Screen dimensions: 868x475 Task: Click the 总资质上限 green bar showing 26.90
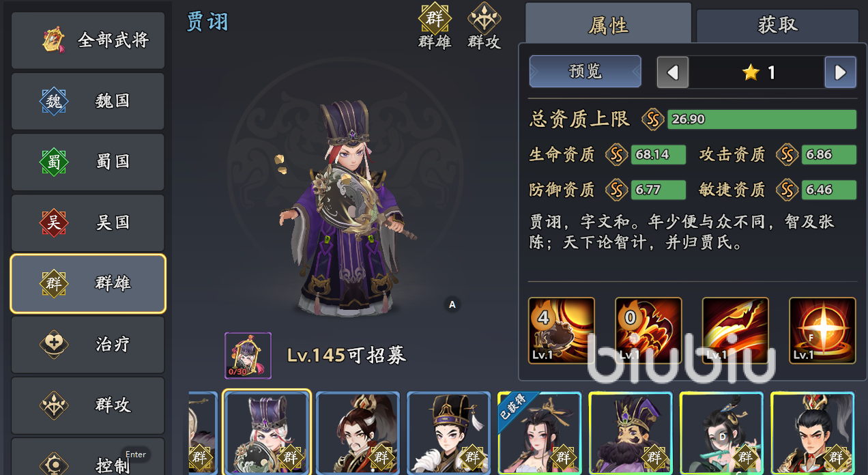tap(762, 119)
